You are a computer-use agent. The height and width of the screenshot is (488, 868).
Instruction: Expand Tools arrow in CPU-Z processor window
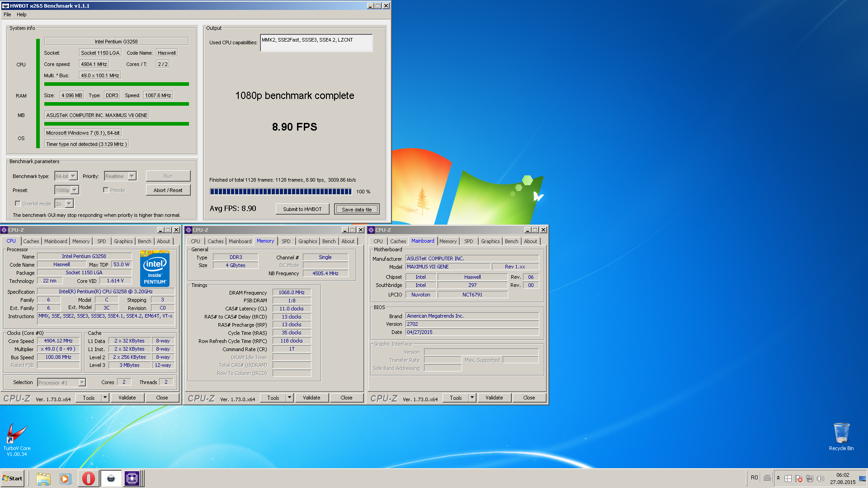coord(105,398)
